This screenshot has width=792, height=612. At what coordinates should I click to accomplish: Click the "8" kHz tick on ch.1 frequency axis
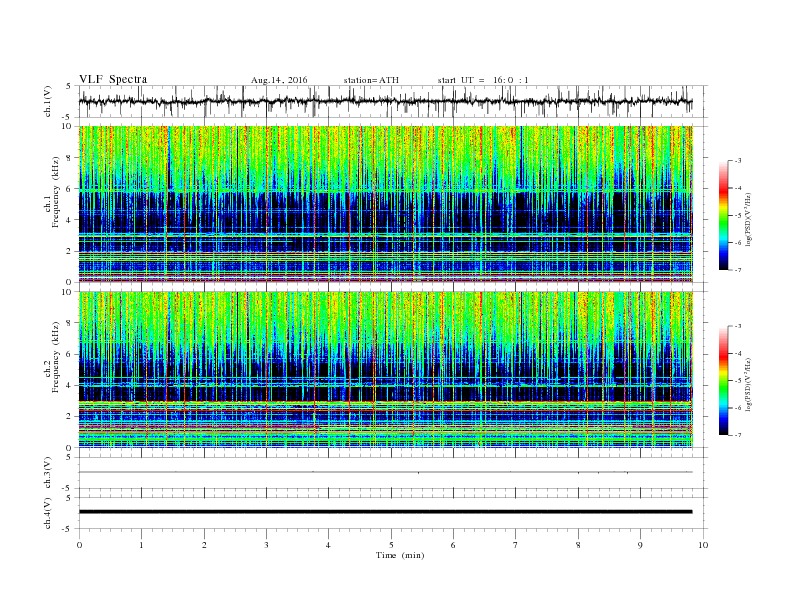[70, 157]
